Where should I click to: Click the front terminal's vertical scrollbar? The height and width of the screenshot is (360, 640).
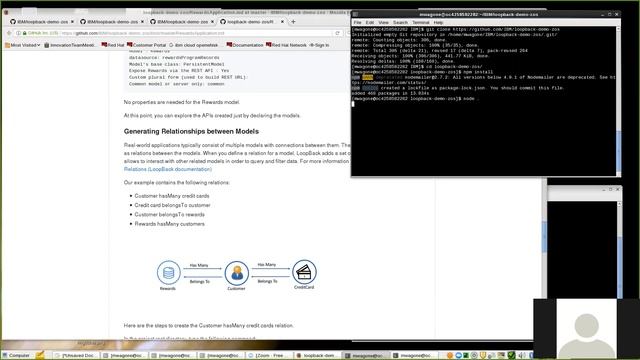tap(618, 101)
